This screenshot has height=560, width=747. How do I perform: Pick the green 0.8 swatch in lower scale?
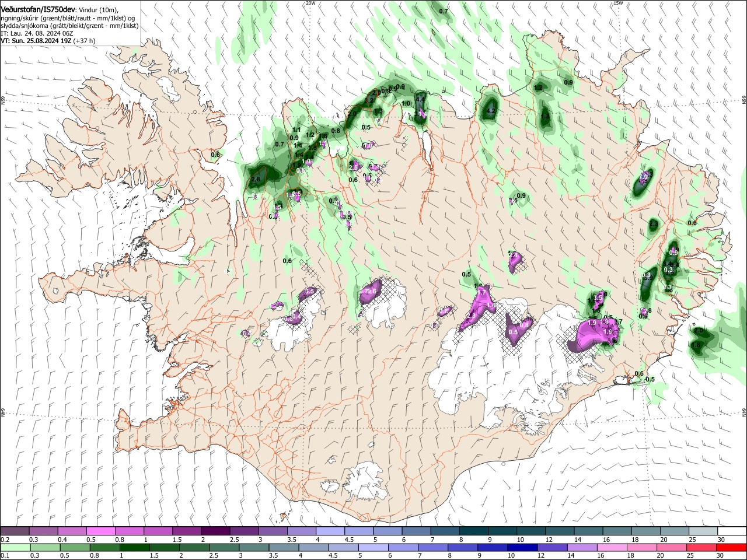(x=104, y=547)
